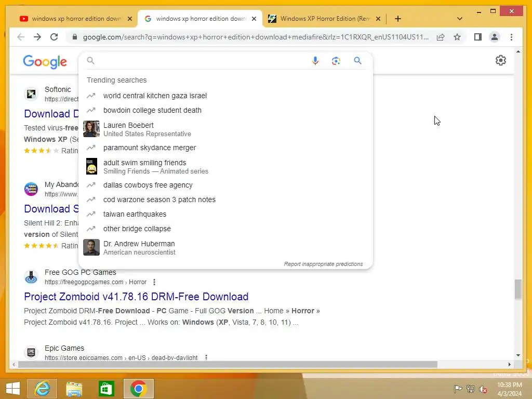
Task: Click the scroll right arrow
Action: (509, 364)
